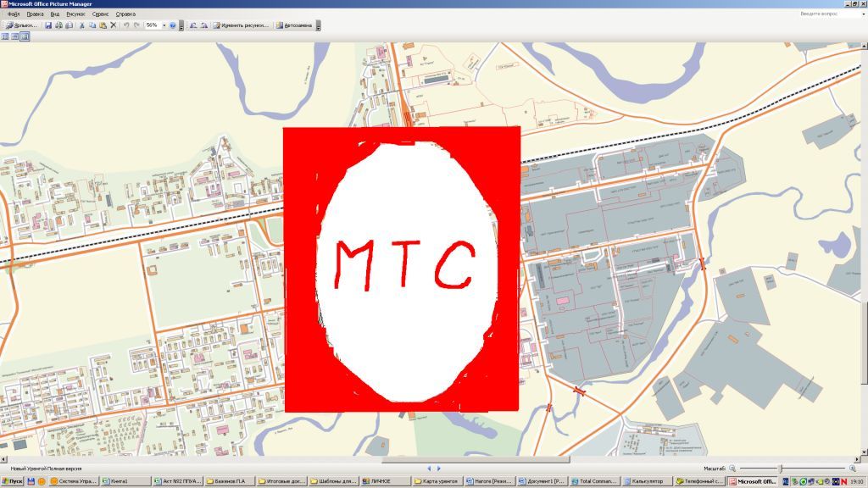Image resolution: width=868 pixels, height=488 pixels.
Task: Click the horizontal scrollbar left arrow
Action: tap(3, 459)
